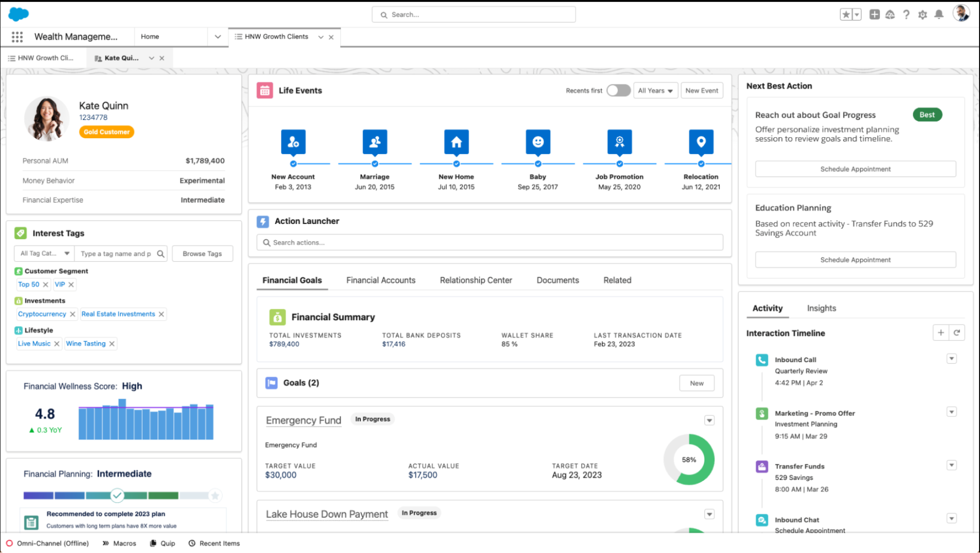980x553 pixels.
Task: Click the New Account life event icon
Action: tap(293, 142)
